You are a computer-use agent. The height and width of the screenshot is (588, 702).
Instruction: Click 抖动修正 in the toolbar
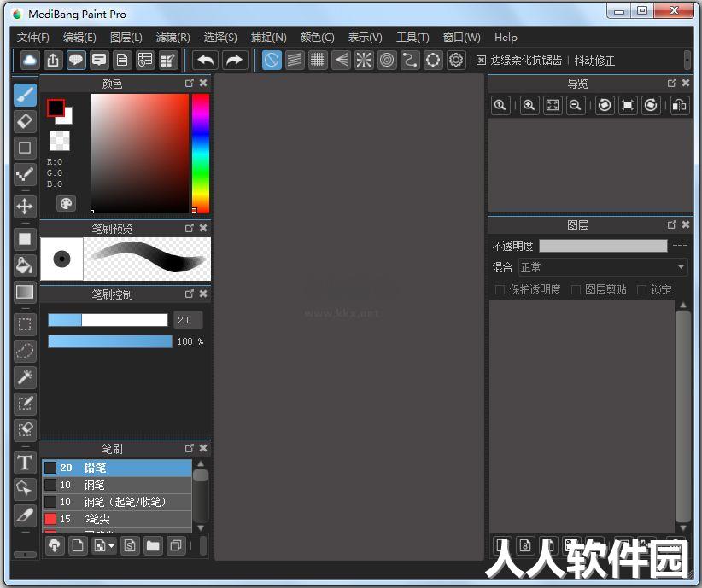coord(594,61)
